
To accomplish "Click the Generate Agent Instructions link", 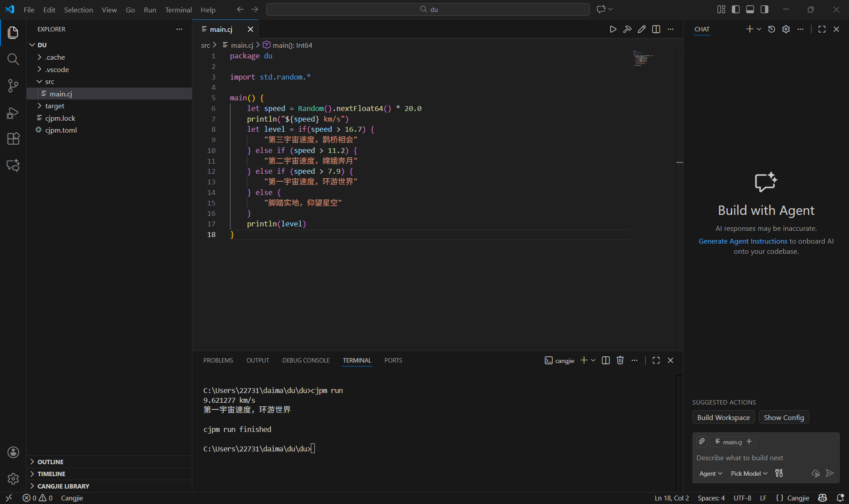I will coord(743,241).
